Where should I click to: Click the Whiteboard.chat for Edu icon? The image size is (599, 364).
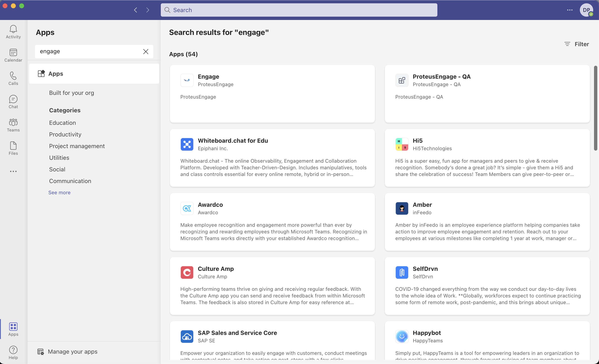[187, 144]
